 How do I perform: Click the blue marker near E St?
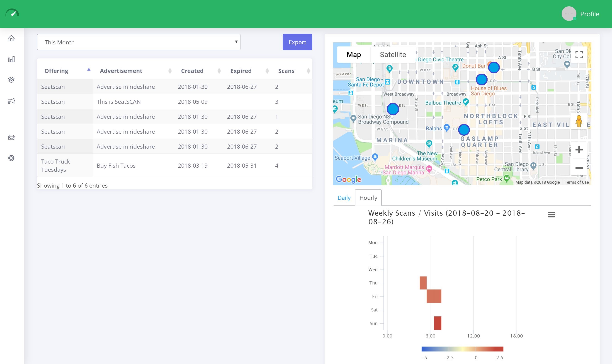click(x=393, y=109)
